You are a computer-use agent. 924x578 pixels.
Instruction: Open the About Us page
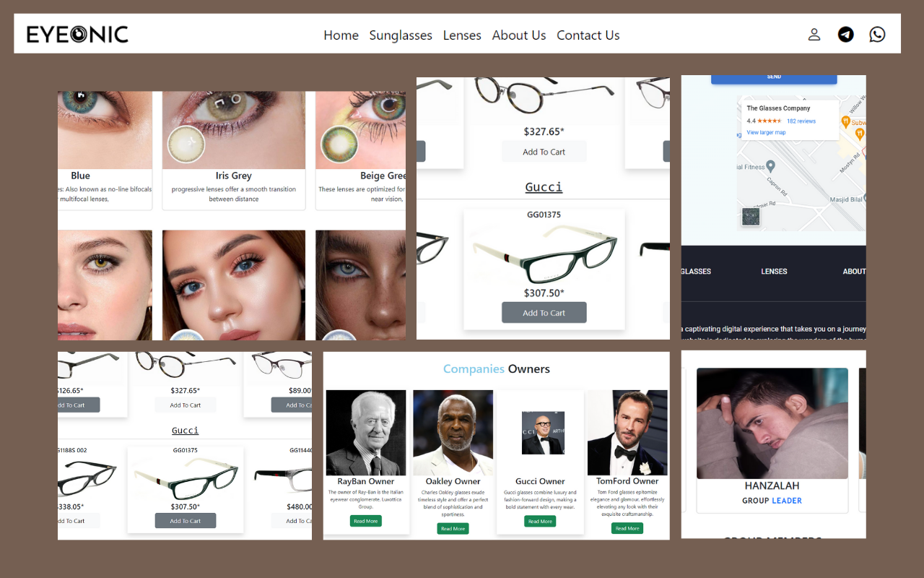519,35
